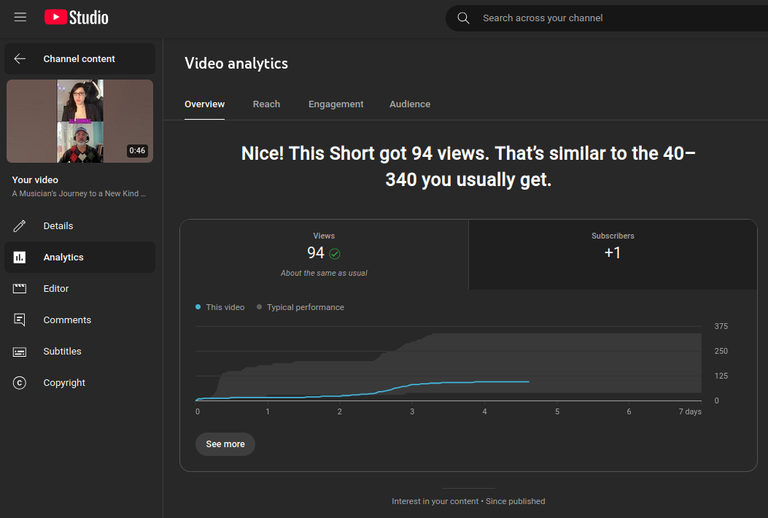The image size is (768, 518).
Task: Switch to the Reach tab
Action: [x=266, y=104]
